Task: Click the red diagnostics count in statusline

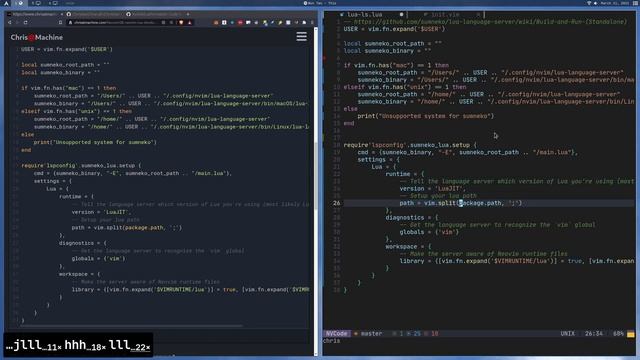Action: point(431,333)
